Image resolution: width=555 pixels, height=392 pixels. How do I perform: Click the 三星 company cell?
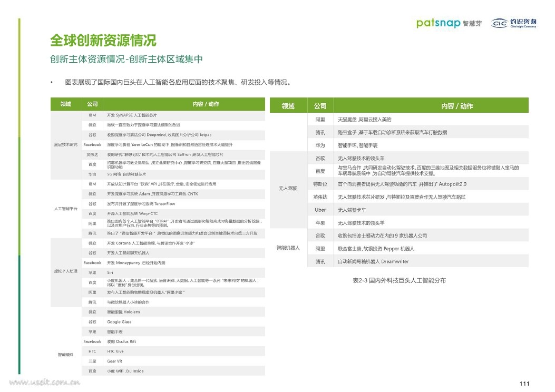coord(92,361)
